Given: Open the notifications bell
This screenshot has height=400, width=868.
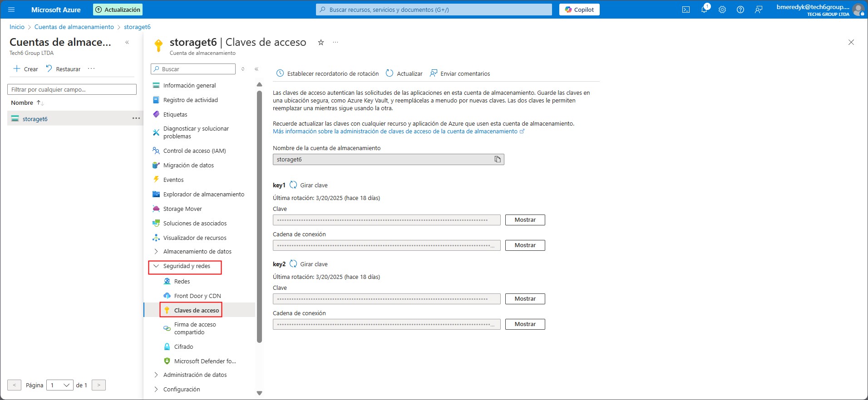Looking at the screenshot, I should (704, 10).
